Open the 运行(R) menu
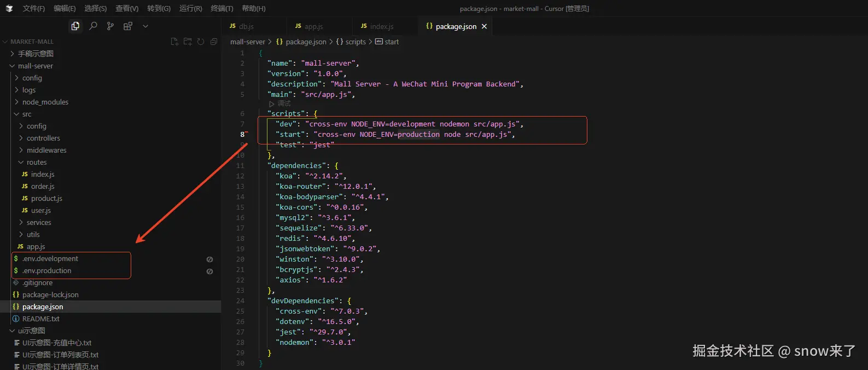Screen dimensions: 868x370 point(191,8)
